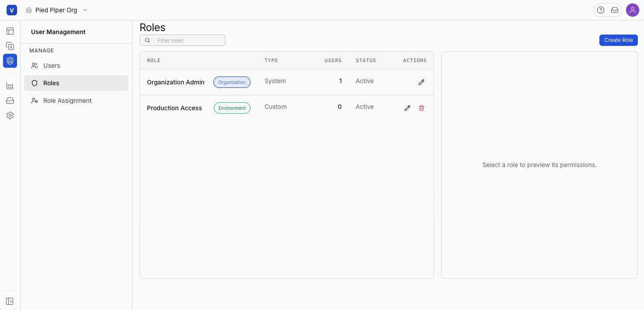Open the analytics chart icon in the sidebar
Screen dimensions: 644x310
(10, 86)
